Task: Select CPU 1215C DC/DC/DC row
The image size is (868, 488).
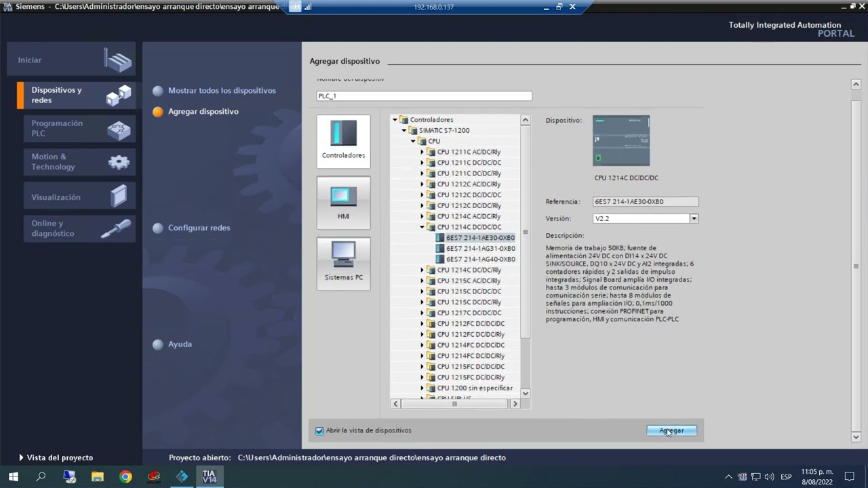Action: (x=469, y=291)
